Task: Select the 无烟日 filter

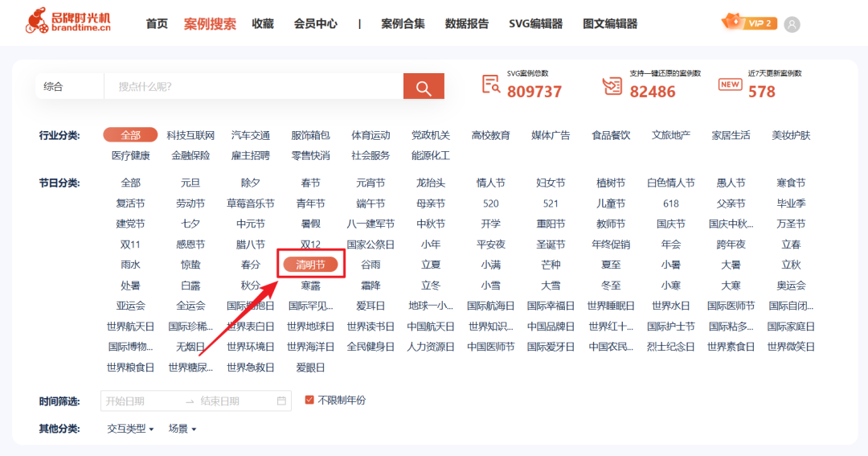Action: click(190, 347)
